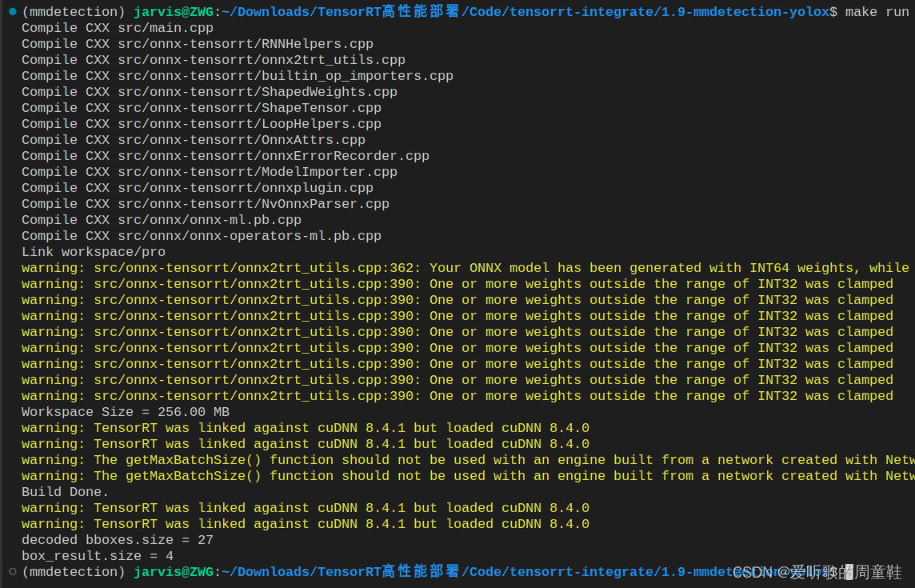
Task: Click the Workspace Size = 256.00 MB line
Action: (126, 411)
